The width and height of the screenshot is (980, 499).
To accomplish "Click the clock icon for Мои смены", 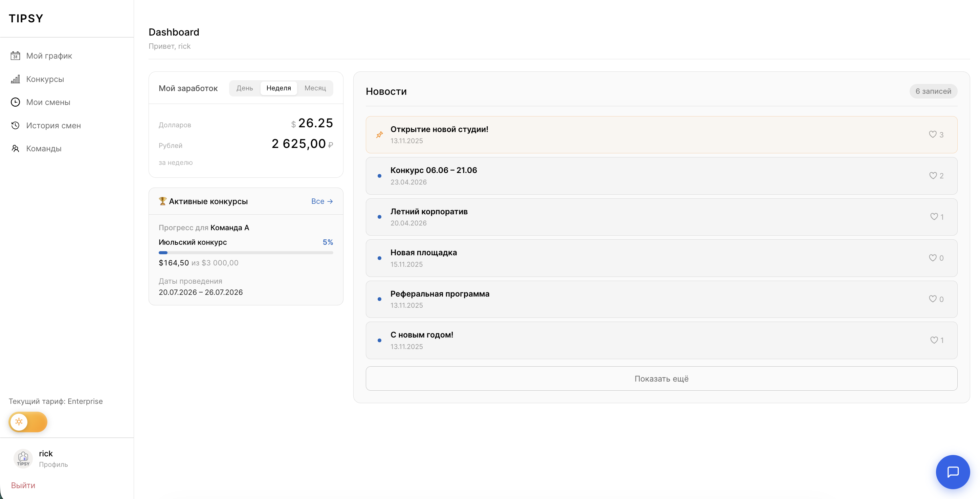I will point(15,102).
